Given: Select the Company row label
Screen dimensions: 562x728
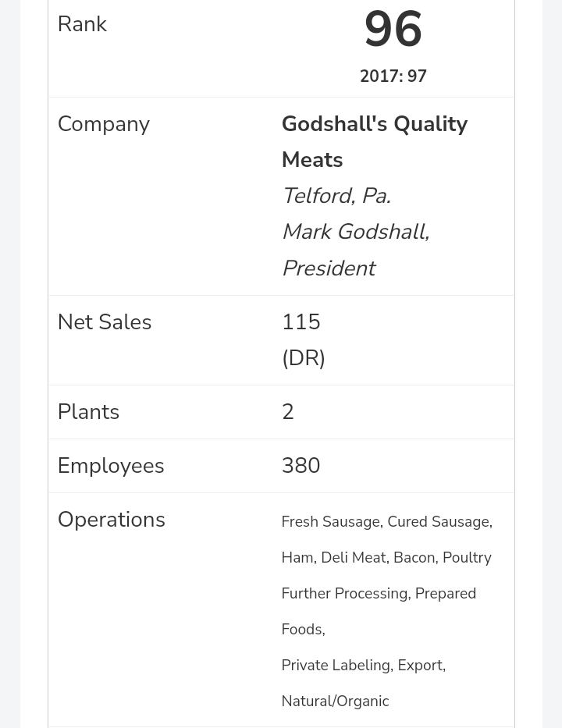Looking at the screenshot, I should [103, 124].
